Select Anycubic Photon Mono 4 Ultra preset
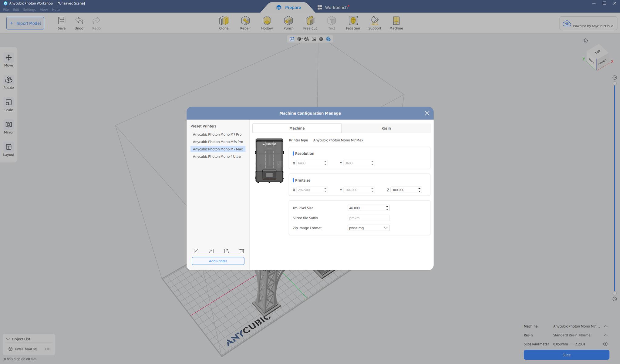The image size is (620, 364). coord(217,157)
